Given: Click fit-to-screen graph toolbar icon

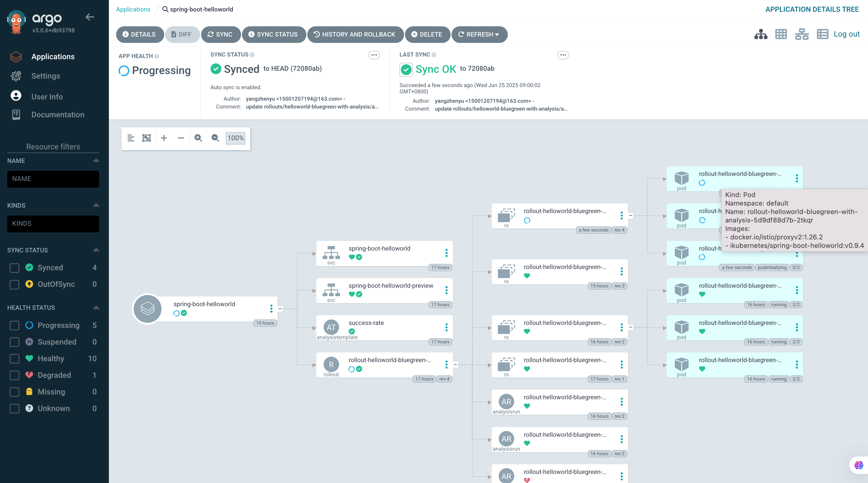Looking at the screenshot, I should (x=147, y=138).
